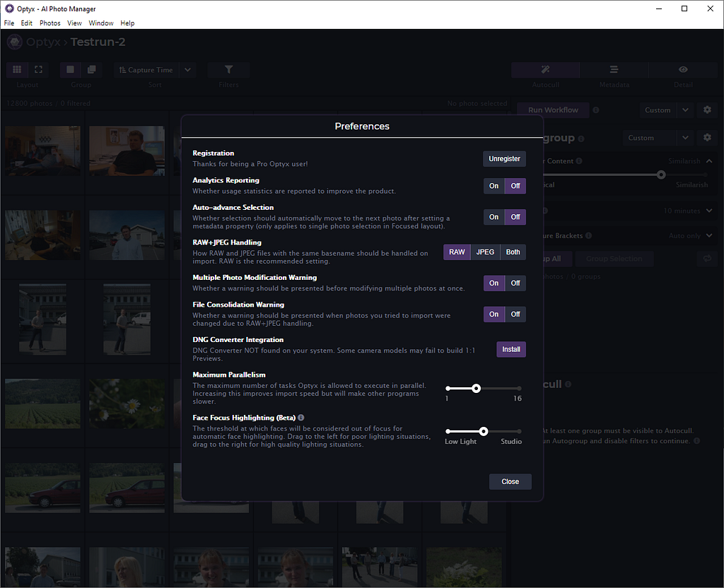Viewport: 724px width, 588px height.
Task: Select Both for RAW+JPEG Handling
Action: pos(513,252)
